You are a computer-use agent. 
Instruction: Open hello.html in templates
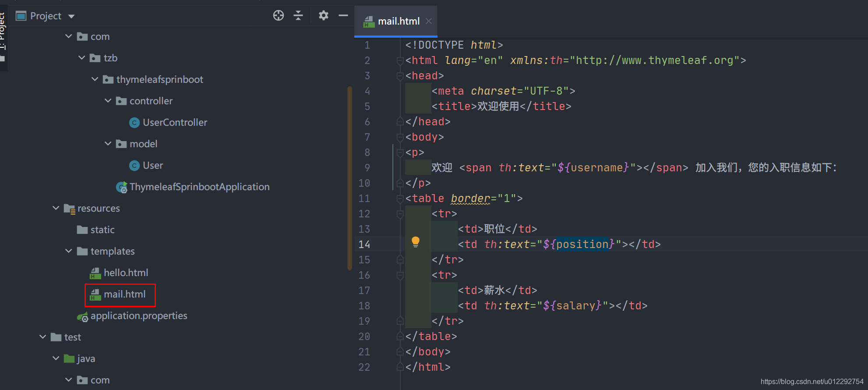(x=126, y=273)
